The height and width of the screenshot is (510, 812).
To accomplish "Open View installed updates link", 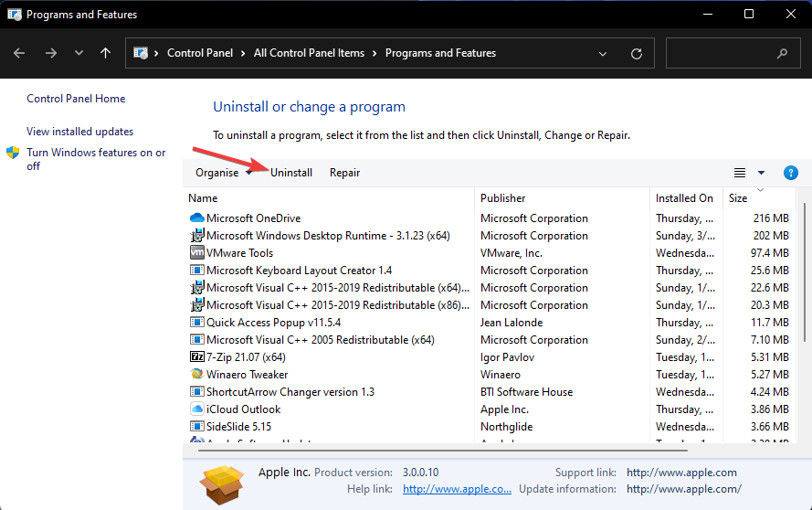I will coord(80,132).
